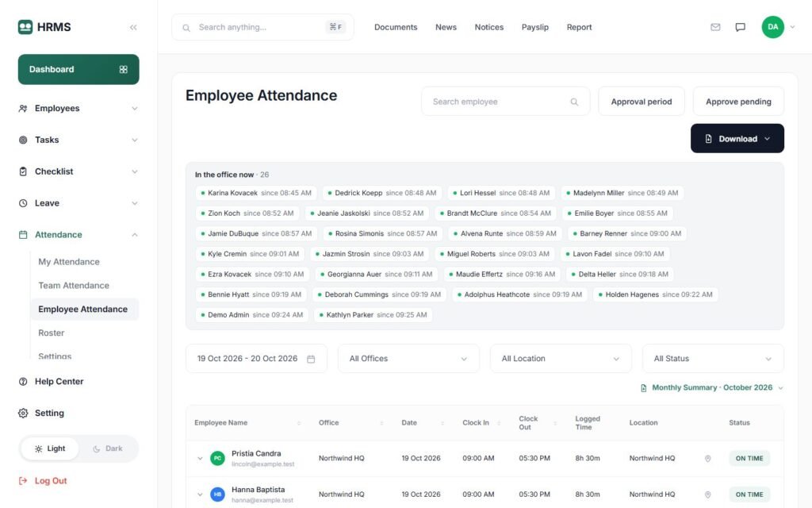This screenshot has height=508, width=812.
Task: Expand Hanna Baptista row details
Action: tap(200, 495)
